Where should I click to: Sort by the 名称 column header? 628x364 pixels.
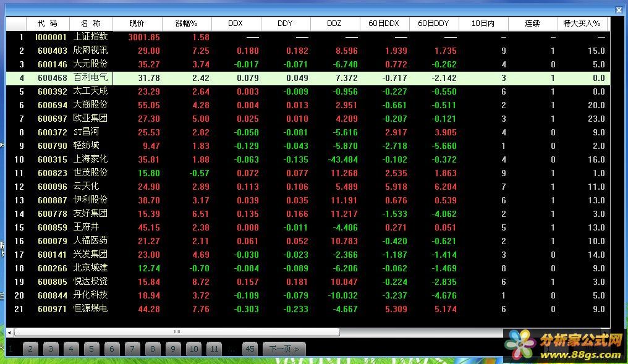coord(91,23)
